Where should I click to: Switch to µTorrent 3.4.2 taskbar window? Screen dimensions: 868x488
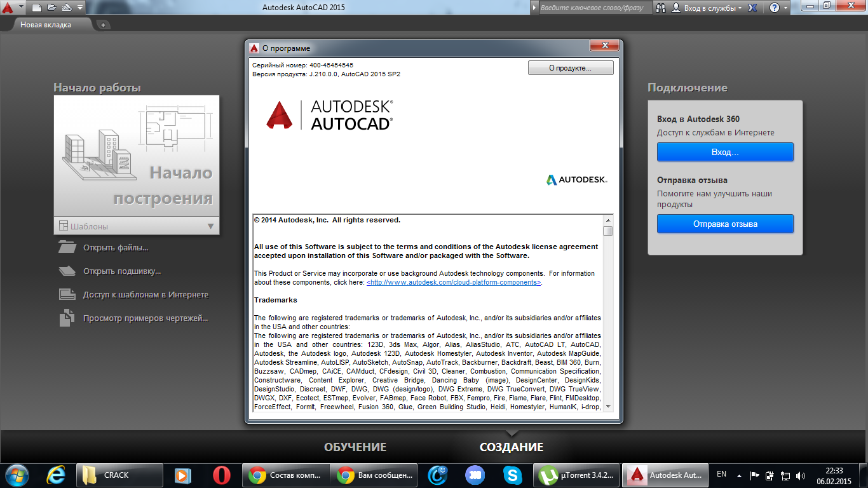pos(576,475)
